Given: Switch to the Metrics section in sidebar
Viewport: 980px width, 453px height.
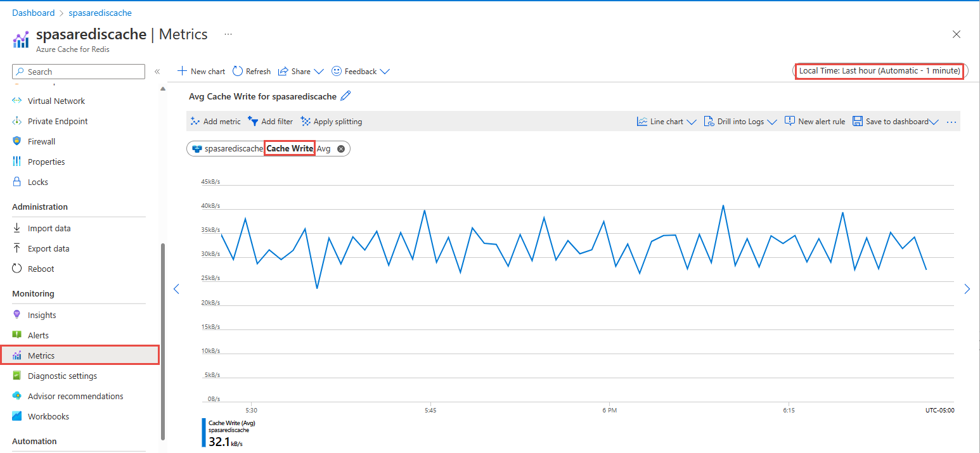Looking at the screenshot, I should (40, 355).
